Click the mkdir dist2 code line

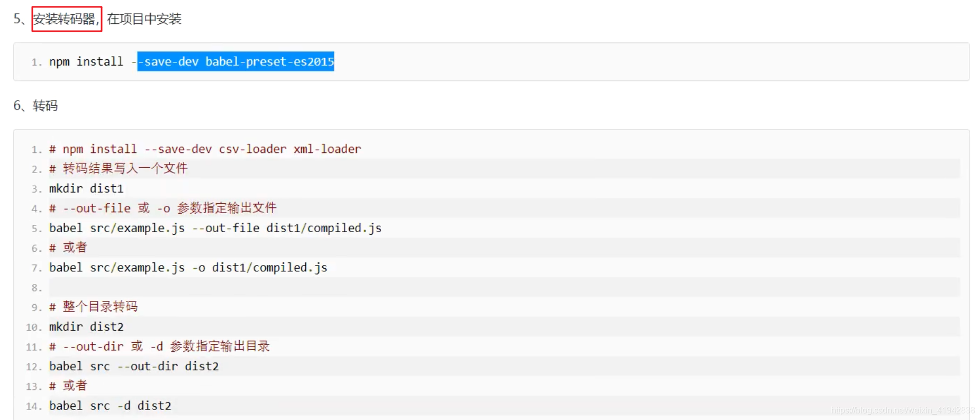pyautogui.click(x=86, y=327)
